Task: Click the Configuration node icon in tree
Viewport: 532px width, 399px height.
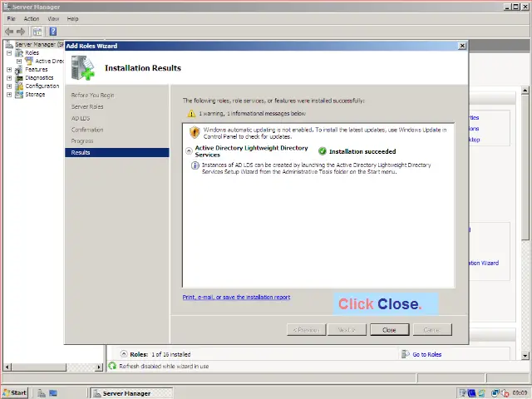Action: coord(19,86)
